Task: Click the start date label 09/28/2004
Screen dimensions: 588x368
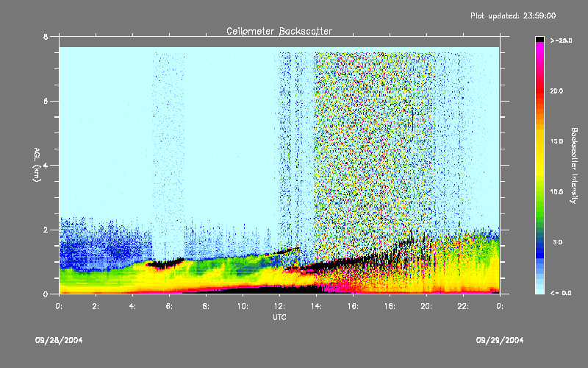Action: (59, 340)
